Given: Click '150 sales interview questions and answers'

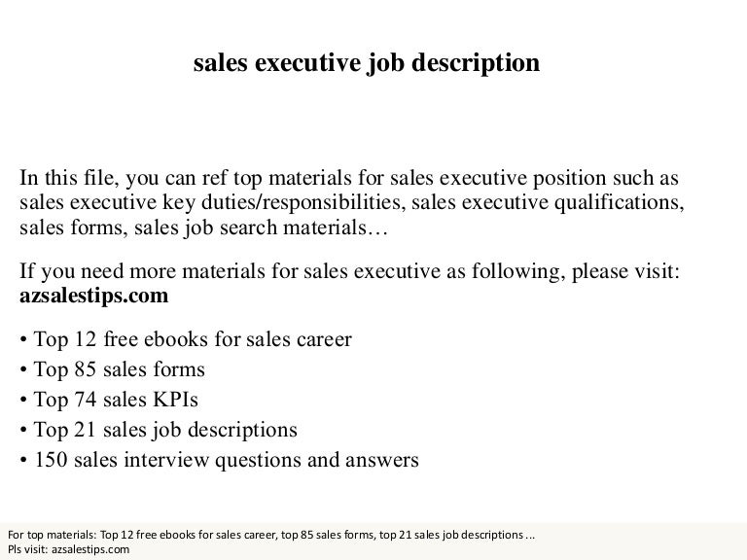Looking at the screenshot, I should click(x=226, y=458).
